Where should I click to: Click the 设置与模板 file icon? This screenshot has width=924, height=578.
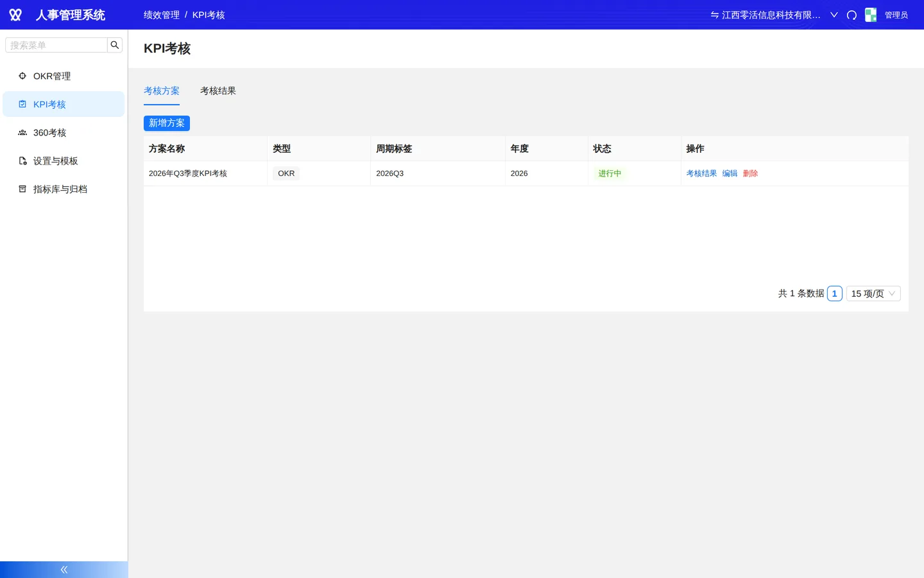point(22,161)
